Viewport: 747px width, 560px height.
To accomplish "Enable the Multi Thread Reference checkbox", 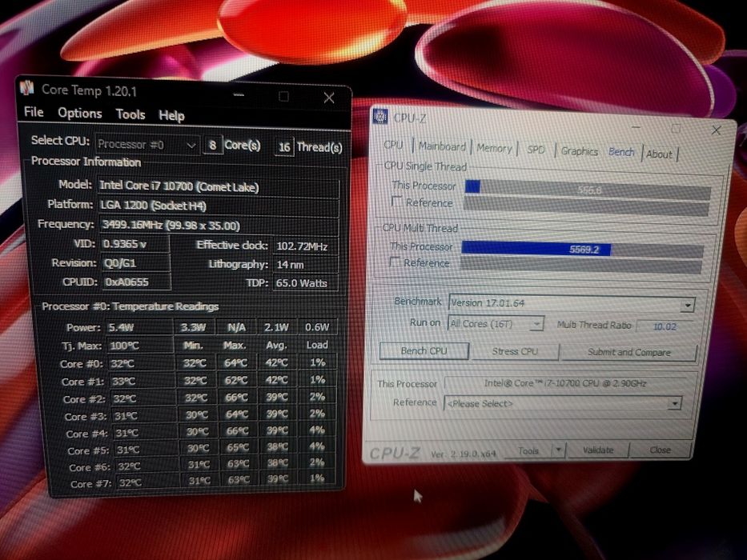I will click(395, 262).
